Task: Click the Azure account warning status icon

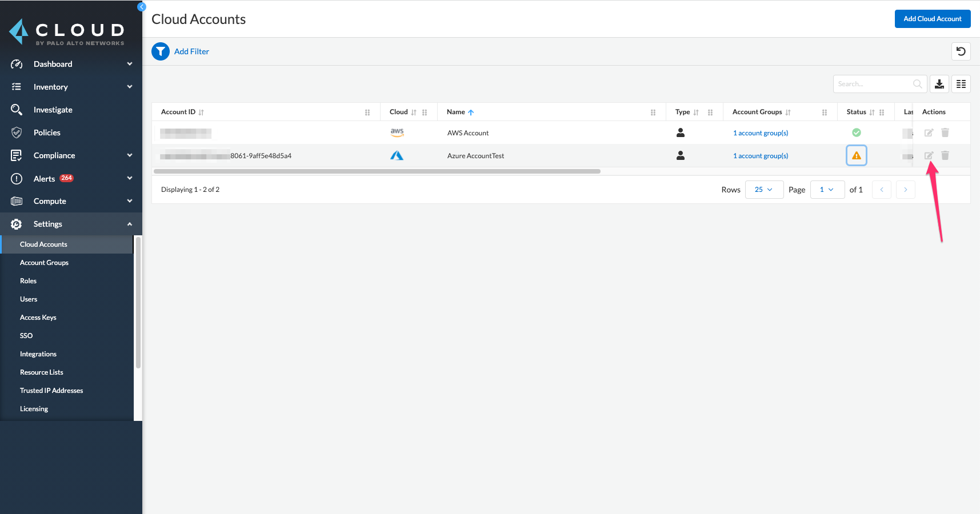Action: point(857,155)
